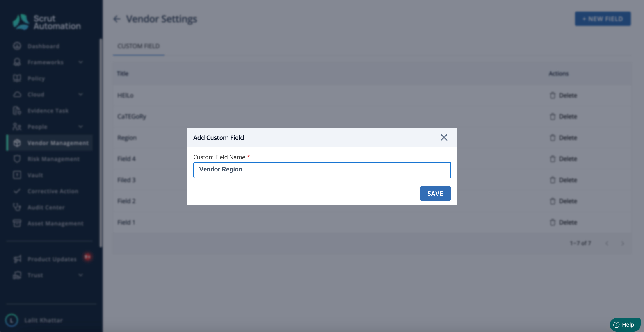Screen dimensions: 644x332
Task: Click the Corrective Action checkmark icon
Action: click(17, 191)
